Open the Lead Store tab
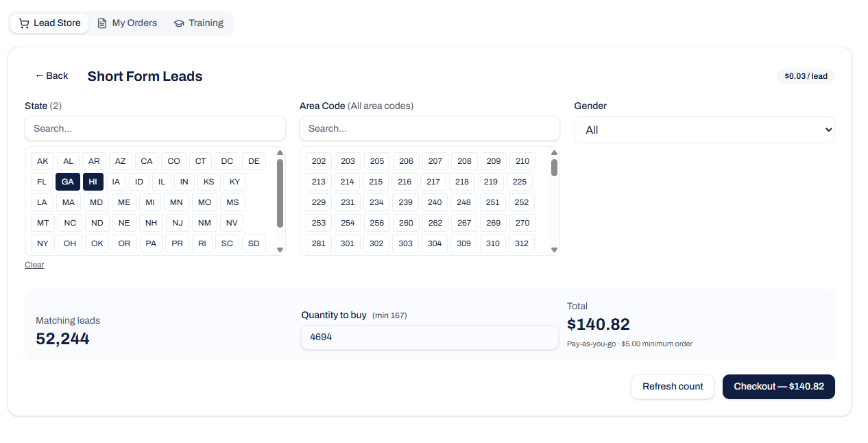The width and height of the screenshot is (868, 443). pos(49,23)
